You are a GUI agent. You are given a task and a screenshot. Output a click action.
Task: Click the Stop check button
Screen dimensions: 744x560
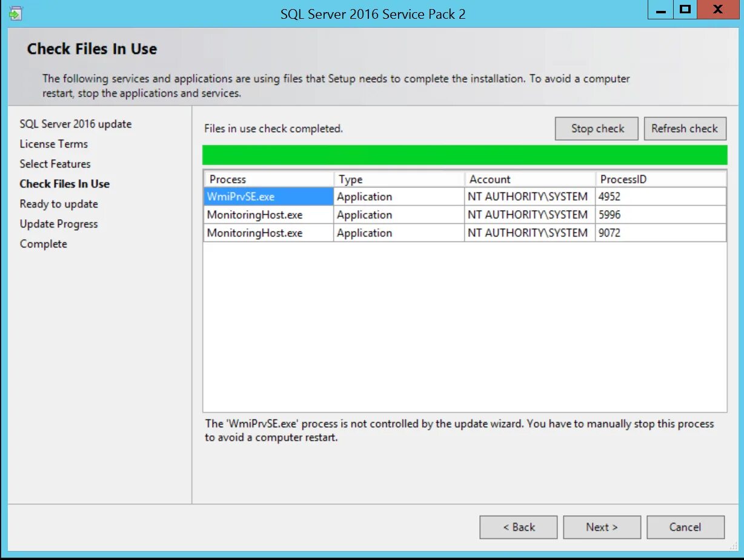coord(597,128)
